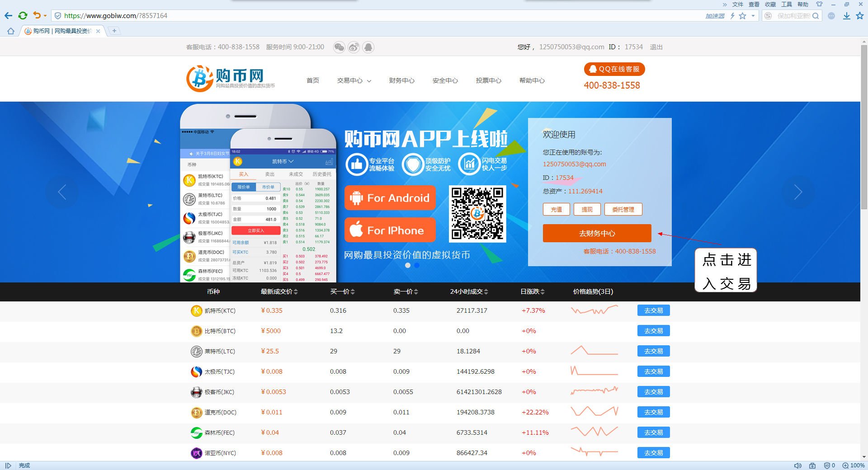Viewport: 868px width, 470px height.
Task: Click the 充值 recharge button
Action: point(556,209)
